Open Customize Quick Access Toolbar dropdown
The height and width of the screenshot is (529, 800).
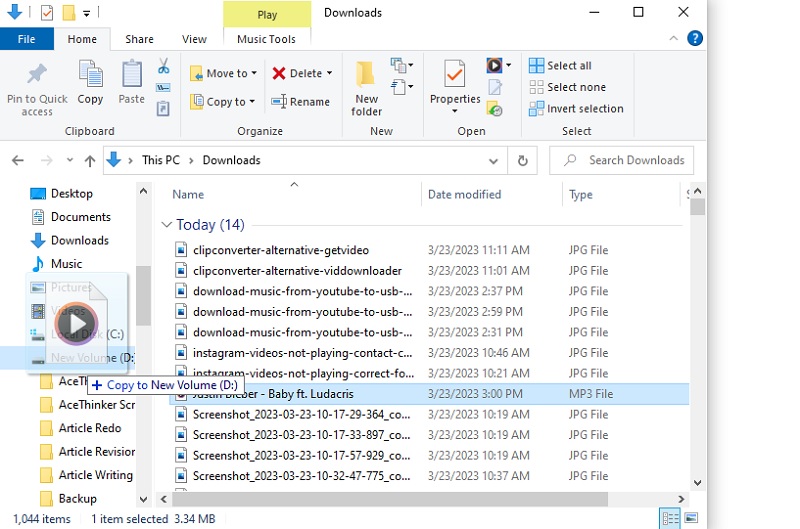click(x=87, y=13)
